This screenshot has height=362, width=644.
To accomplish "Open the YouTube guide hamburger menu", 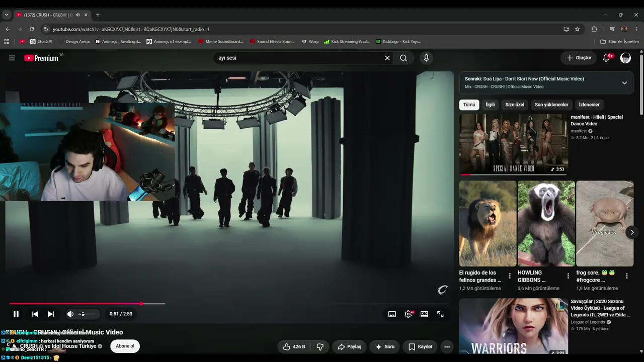I will tap(12, 58).
